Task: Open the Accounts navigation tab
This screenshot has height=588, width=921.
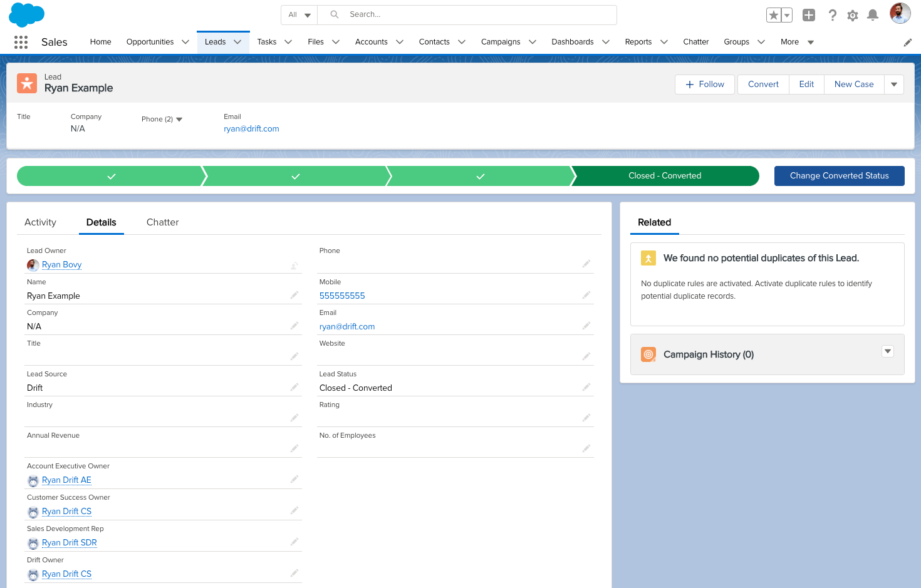Action: pyautogui.click(x=372, y=42)
